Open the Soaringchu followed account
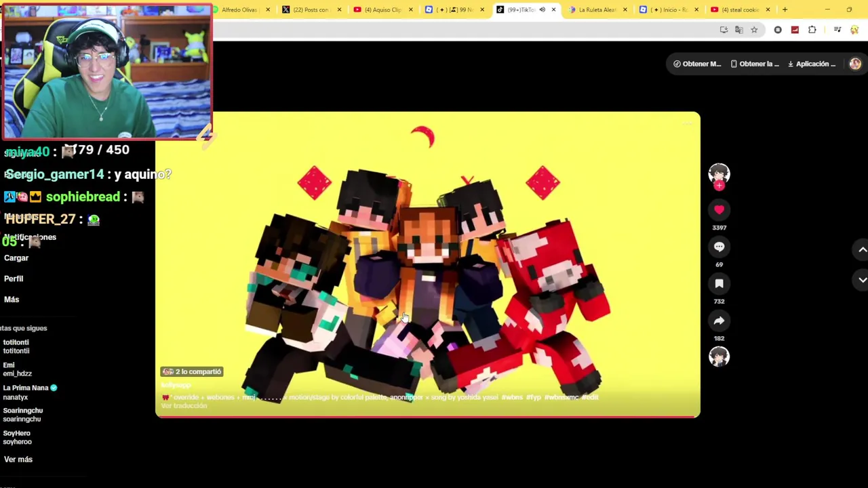This screenshot has height=488, width=868. point(22,414)
